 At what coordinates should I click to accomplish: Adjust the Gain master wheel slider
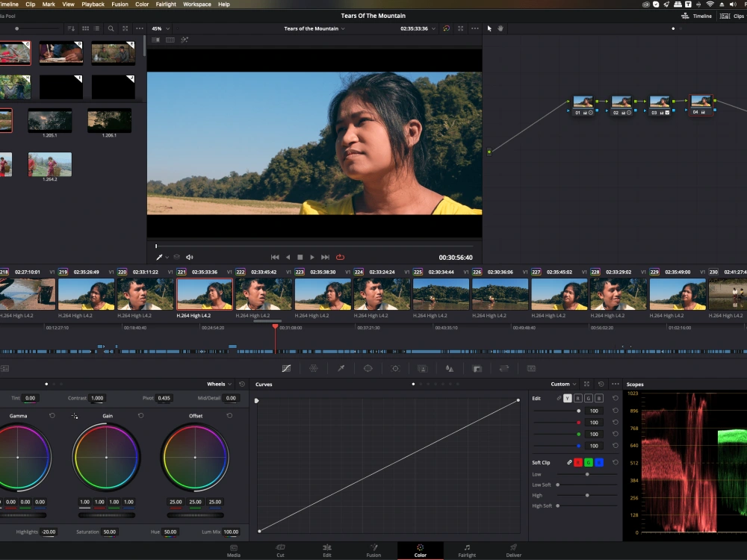[107, 514]
